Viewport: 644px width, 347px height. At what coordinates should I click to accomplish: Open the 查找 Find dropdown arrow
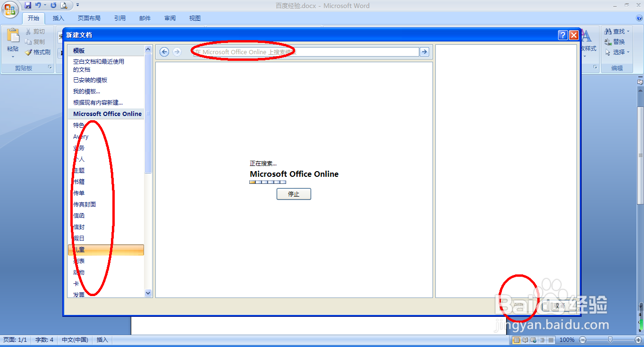click(x=628, y=32)
